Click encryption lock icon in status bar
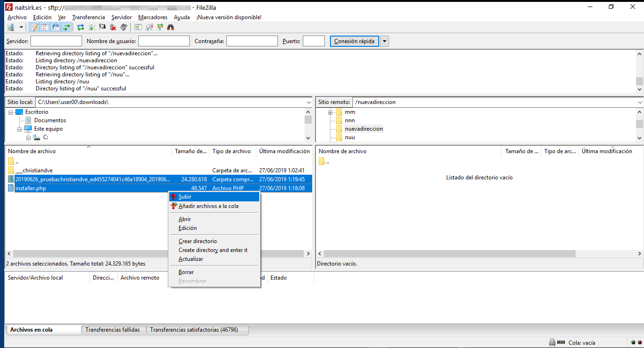 click(552, 342)
